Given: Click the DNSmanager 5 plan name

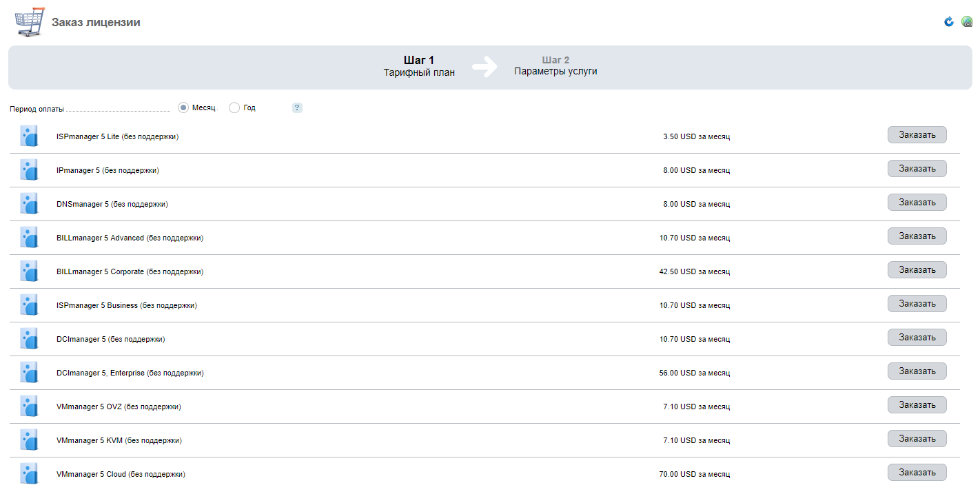Looking at the screenshot, I should pyautogui.click(x=112, y=204).
